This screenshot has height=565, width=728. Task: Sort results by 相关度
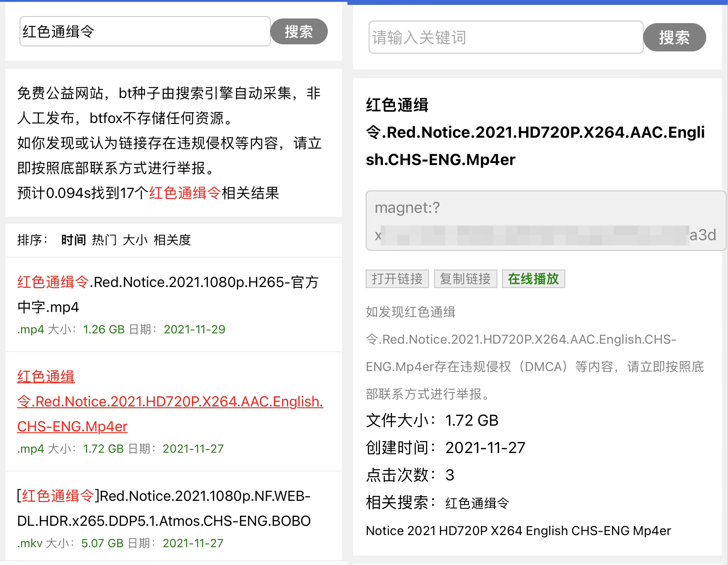[172, 240]
